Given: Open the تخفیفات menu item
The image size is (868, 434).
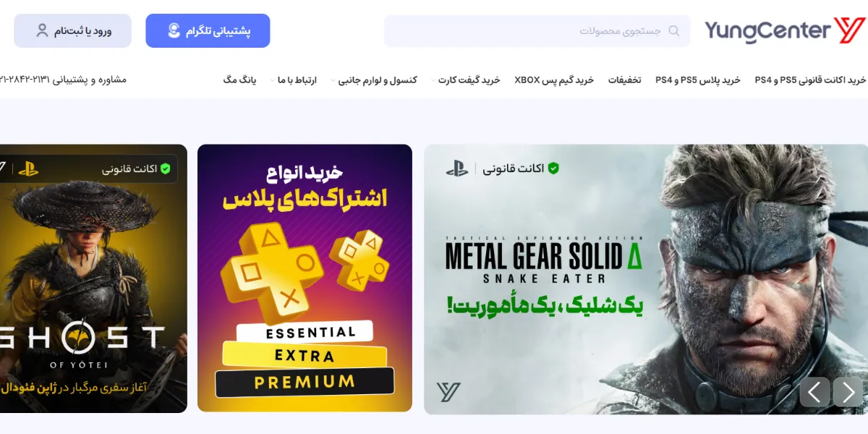Looking at the screenshot, I should [x=624, y=80].
